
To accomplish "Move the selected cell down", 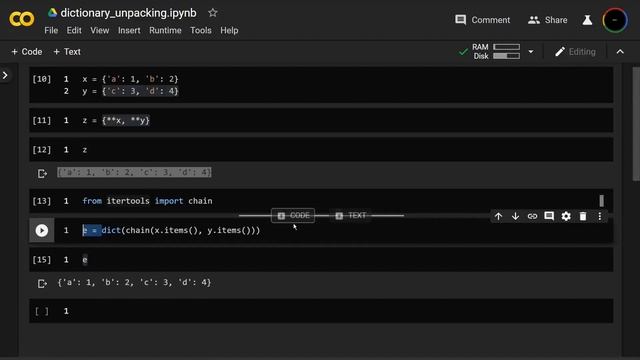I will (515, 216).
